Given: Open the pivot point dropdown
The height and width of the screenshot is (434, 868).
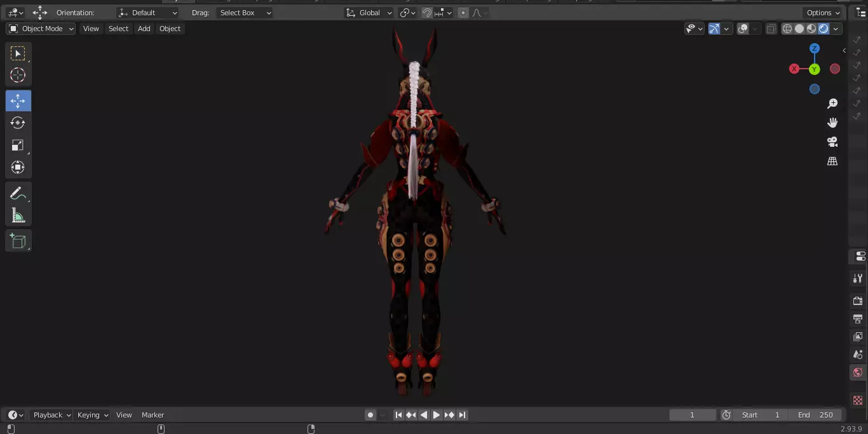Looking at the screenshot, I should [x=408, y=13].
